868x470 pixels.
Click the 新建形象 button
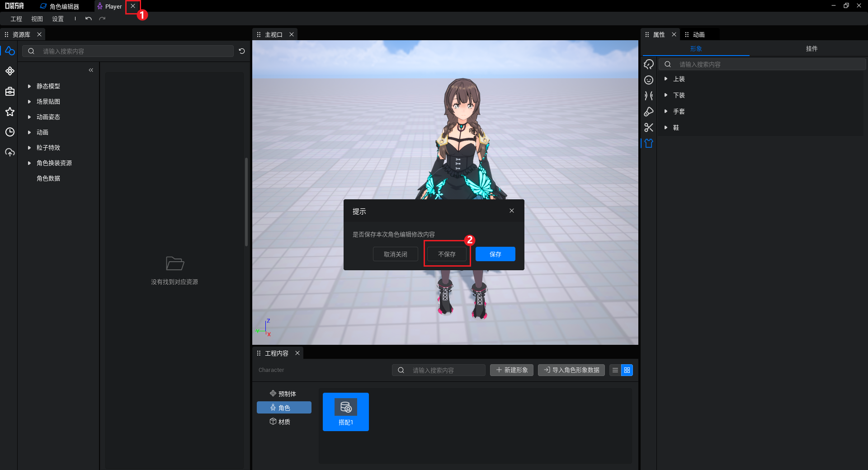pos(512,370)
